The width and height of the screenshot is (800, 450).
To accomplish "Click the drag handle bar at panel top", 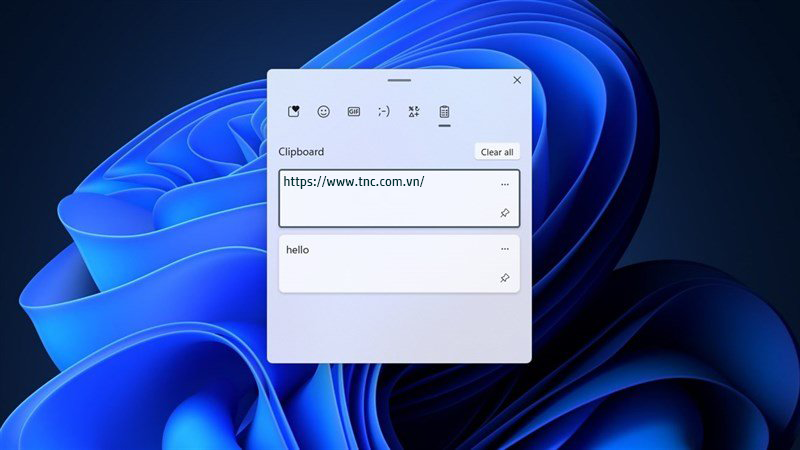I will tap(399, 80).
